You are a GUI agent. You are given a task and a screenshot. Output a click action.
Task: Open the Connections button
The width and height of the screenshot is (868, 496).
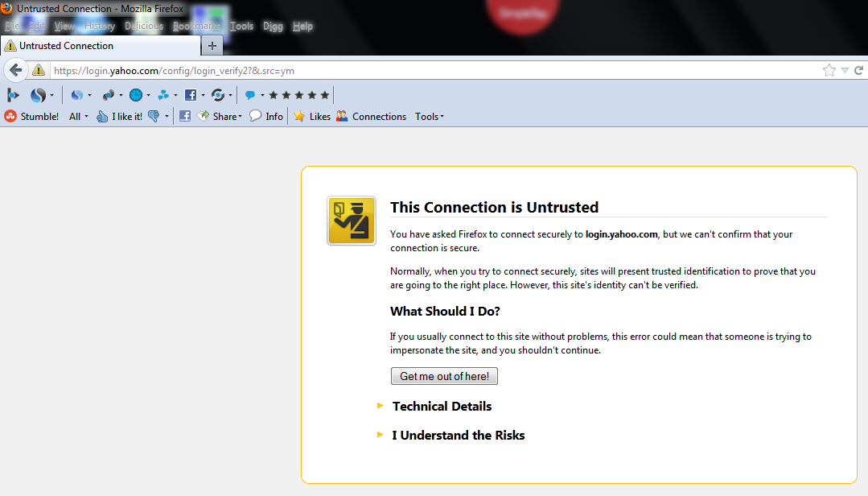[x=371, y=117]
